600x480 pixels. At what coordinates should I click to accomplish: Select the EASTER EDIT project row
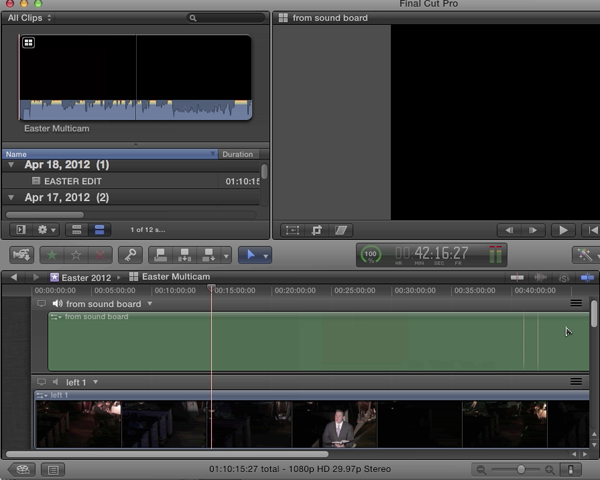pos(131,181)
